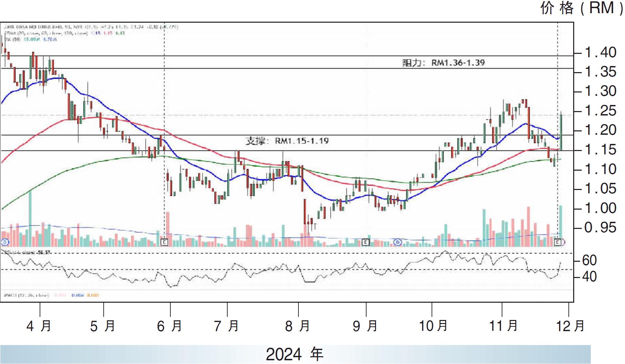Screen dimensions: 625x364
Task: Click the 价格 (RM) axis title
Action: pyautogui.click(x=582, y=8)
